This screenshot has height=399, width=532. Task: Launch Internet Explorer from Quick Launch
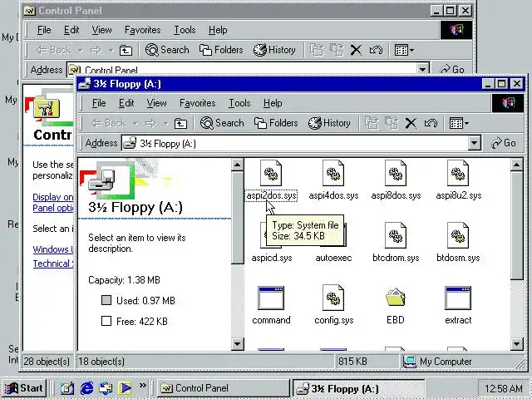[x=86, y=388]
